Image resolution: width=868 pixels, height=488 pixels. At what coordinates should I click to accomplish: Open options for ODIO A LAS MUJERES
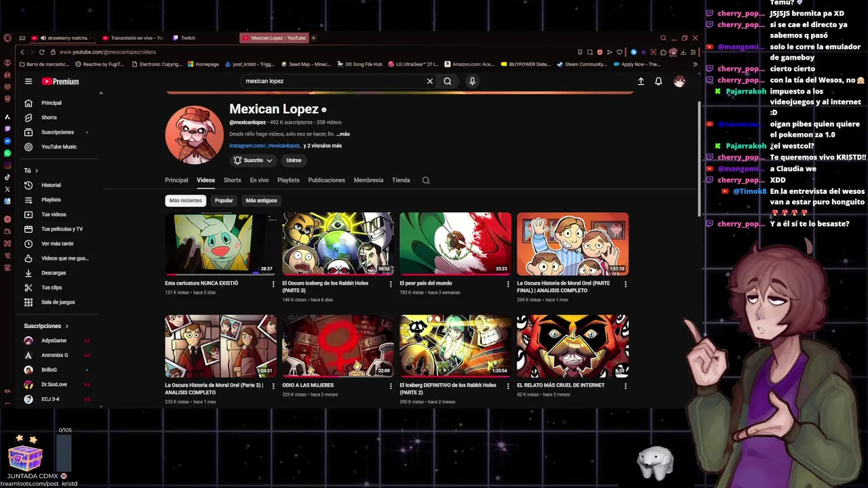pos(391,386)
